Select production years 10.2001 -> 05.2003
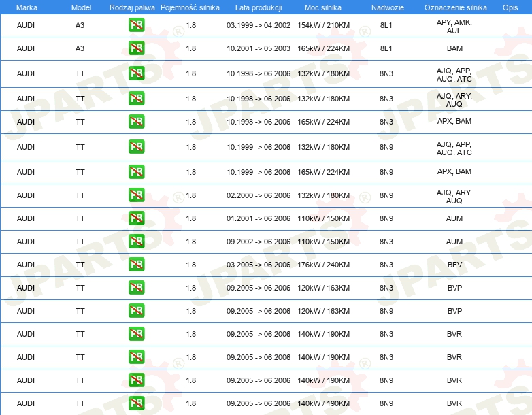Viewport: 532px width, 415px height. pyautogui.click(x=259, y=48)
